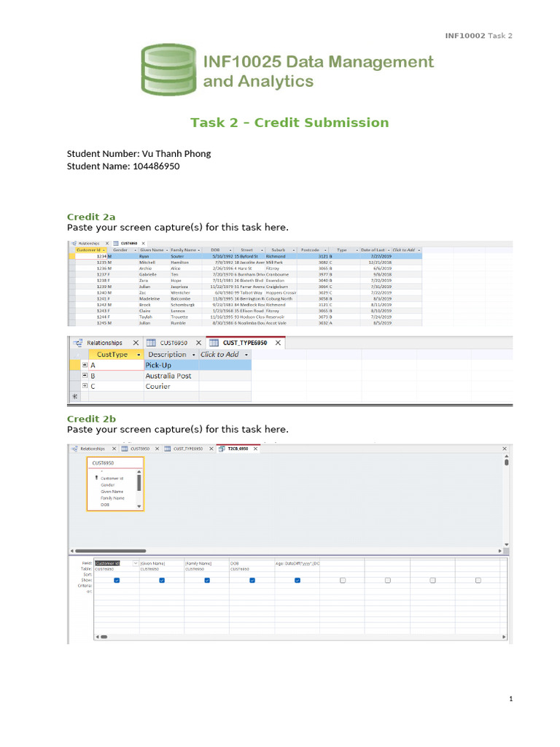The image size is (560, 747).
Task: Click the green database logo icon
Action: coord(168,69)
